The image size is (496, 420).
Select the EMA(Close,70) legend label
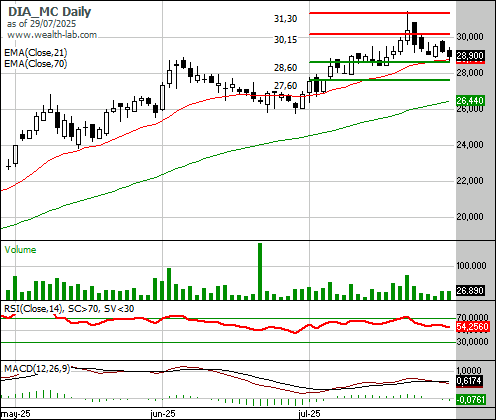pos(36,63)
